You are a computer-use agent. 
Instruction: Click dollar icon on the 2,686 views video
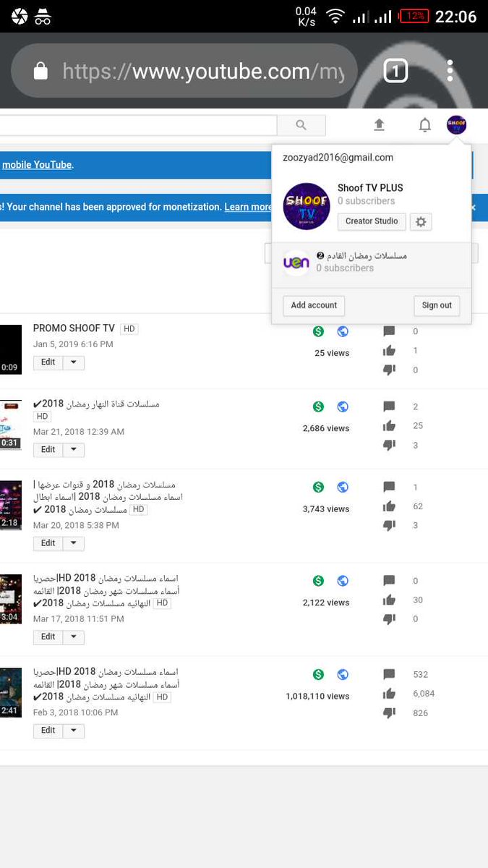point(318,407)
